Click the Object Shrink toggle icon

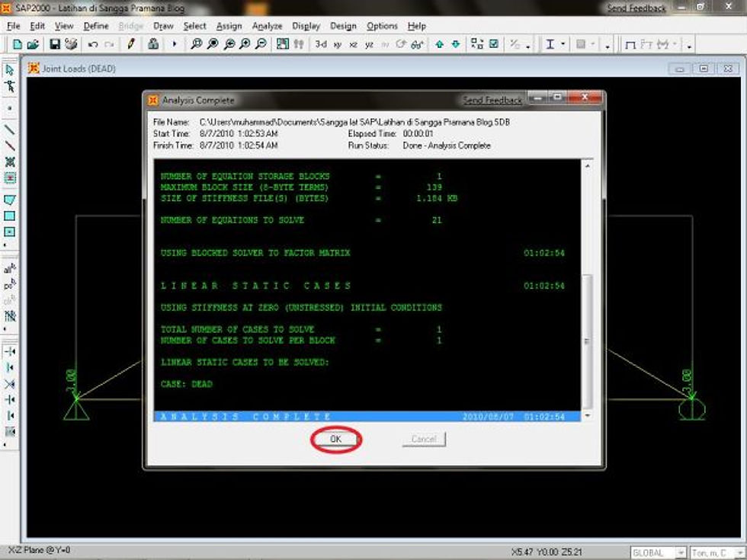pos(477,44)
